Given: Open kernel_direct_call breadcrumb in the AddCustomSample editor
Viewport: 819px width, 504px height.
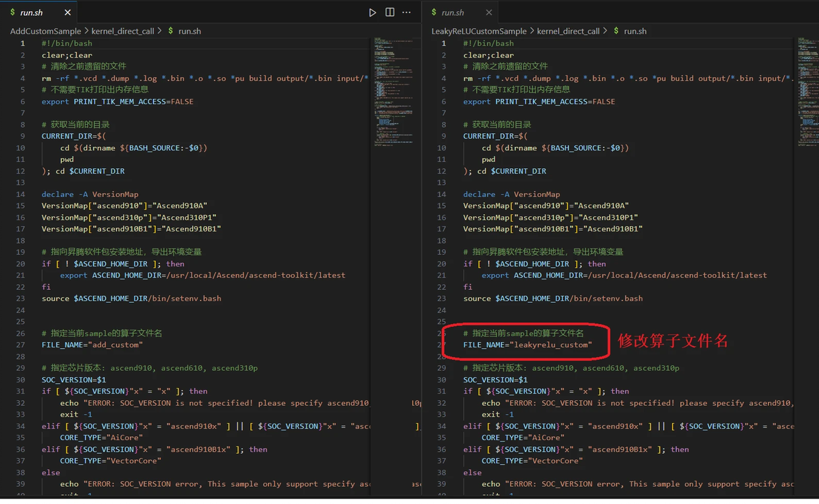Looking at the screenshot, I should (123, 32).
